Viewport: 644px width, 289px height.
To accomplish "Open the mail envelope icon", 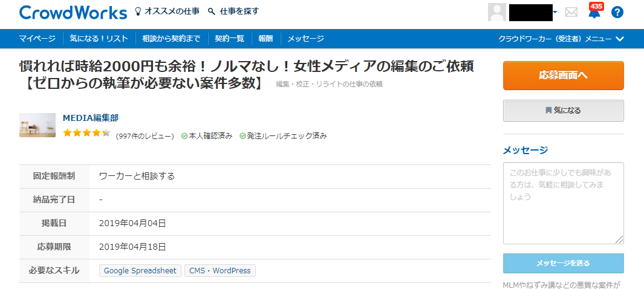I will (571, 12).
